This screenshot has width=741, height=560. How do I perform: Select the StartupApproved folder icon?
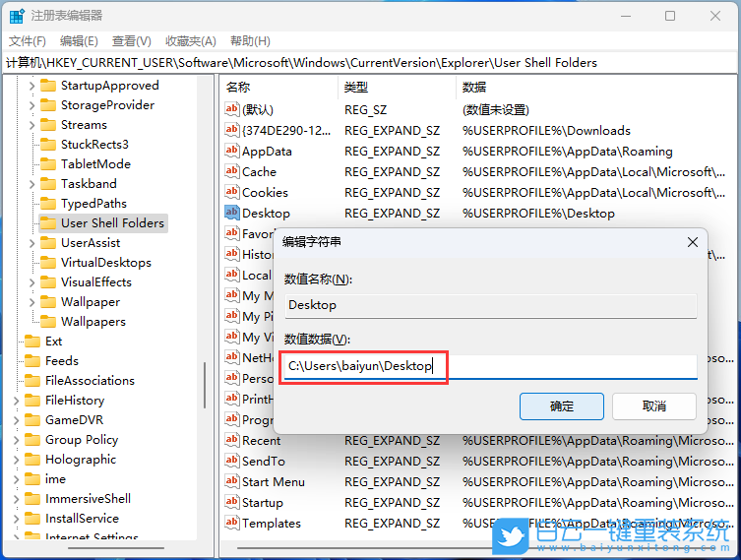point(48,86)
